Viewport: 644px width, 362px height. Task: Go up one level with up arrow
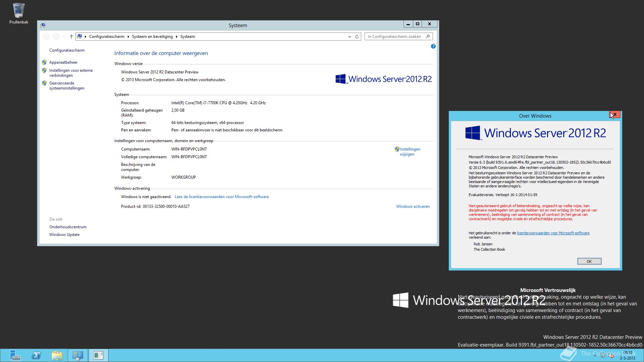(71, 37)
